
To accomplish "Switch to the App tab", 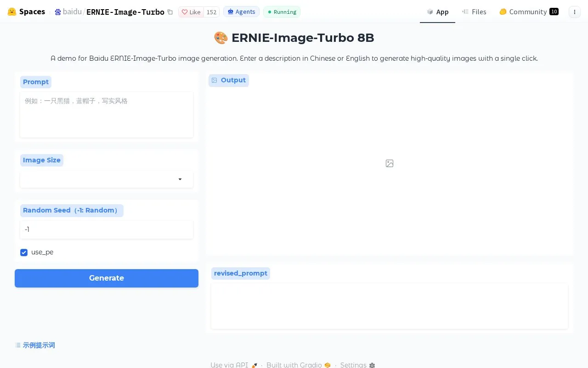I will [437, 12].
